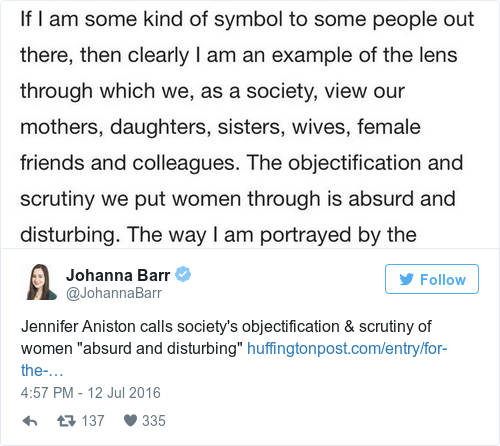Click the blue verified badge
The image size is (500, 446).
(183, 274)
